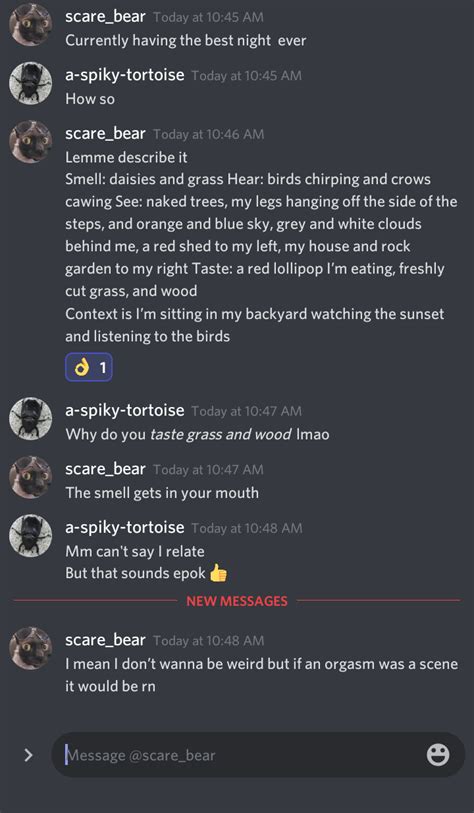Select message "The smell gets in your mouth"

click(x=162, y=493)
